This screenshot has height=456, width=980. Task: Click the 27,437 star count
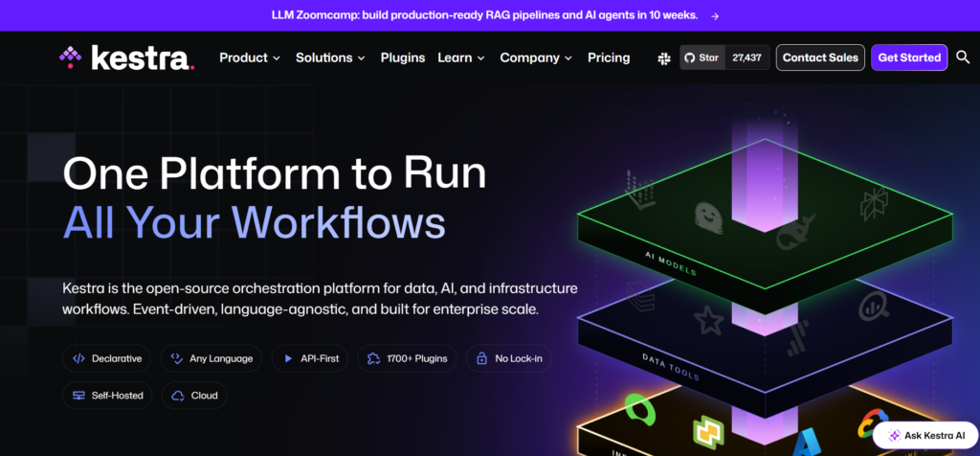pos(746,57)
